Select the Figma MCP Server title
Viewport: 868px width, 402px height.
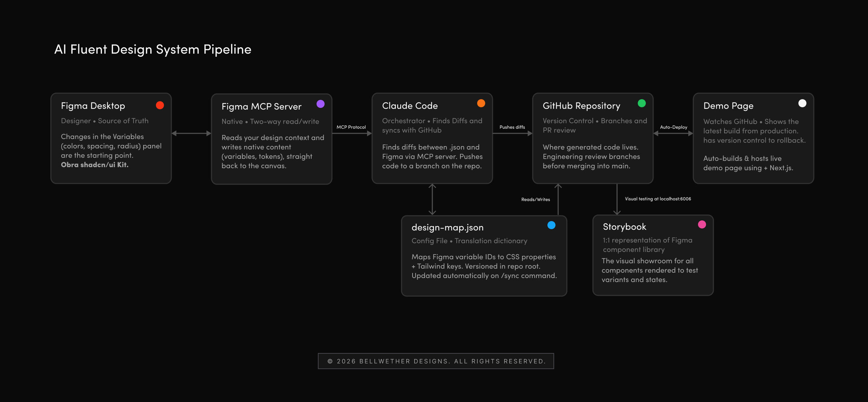[261, 106]
